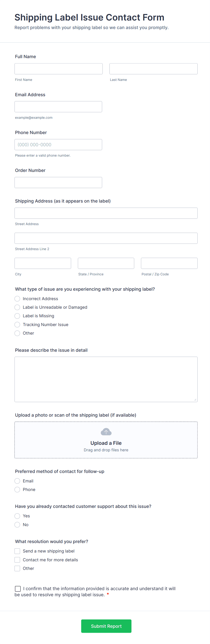Select Label is Missing option
The image size is (210, 644).
17,316
